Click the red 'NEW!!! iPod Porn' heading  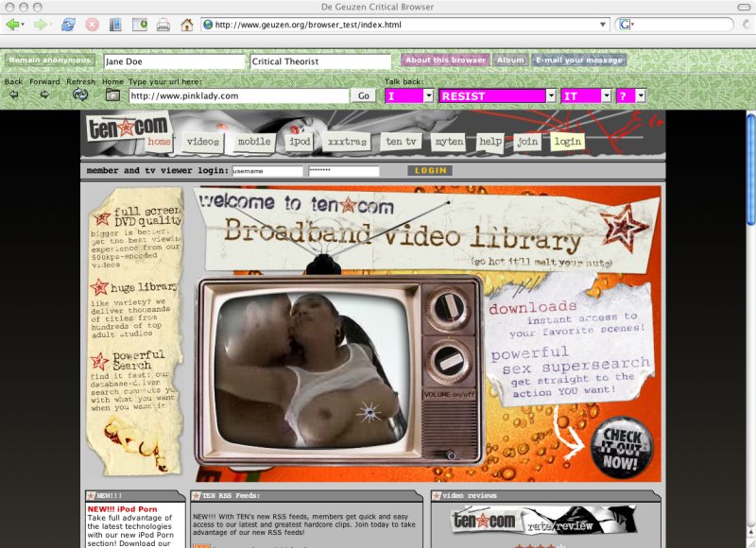tap(123, 509)
